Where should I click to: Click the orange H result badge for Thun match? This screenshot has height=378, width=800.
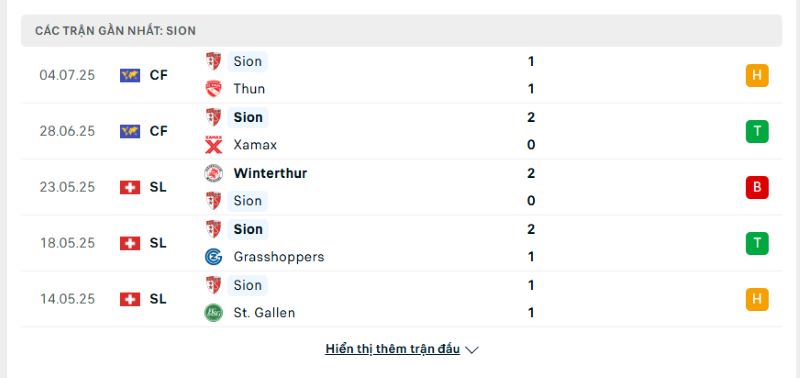[x=757, y=75]
